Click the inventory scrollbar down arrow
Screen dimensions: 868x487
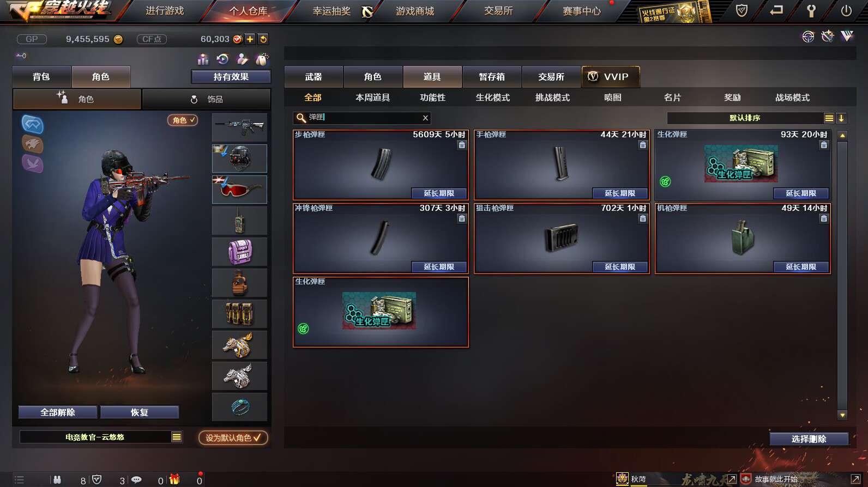pyautogui.click(x=842, y=415)
